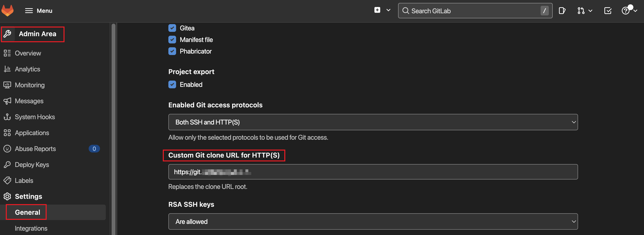This screenshot has height=235, width=644.
Task: Click the Analytics chart icon
Action: tap(7, 69)
